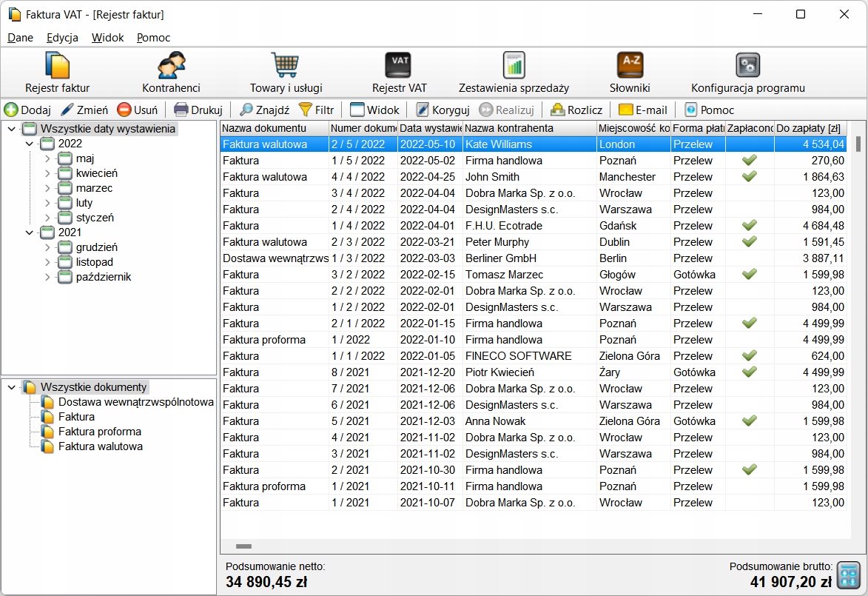Toggle paid status cell for Kate Williams invoice
The image size is (868, 596).
[x=749, y=144]
